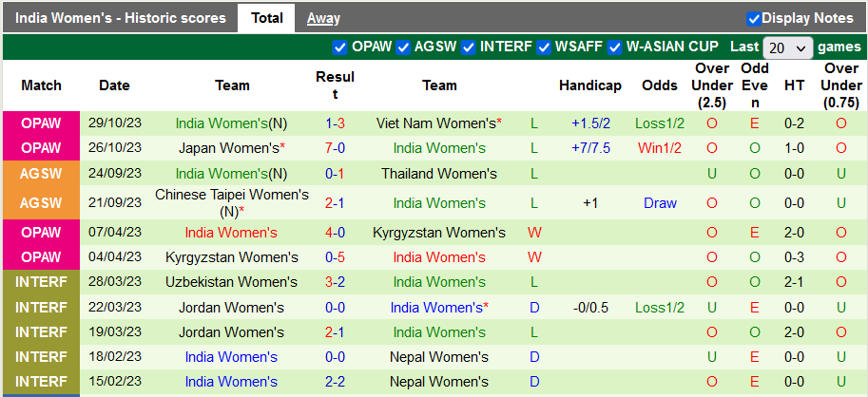868x397 pixels.
Task: Click the 4-0 score against Kyrgyzstan
Action: (x=335, y=233)
